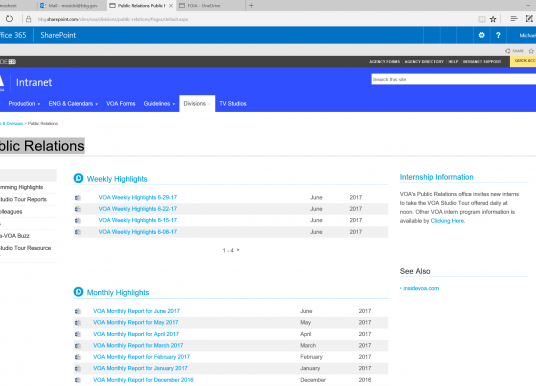The image size is (536, 386).
Task: Click the address bar lock icon
Action: click(x=29, y=19)
